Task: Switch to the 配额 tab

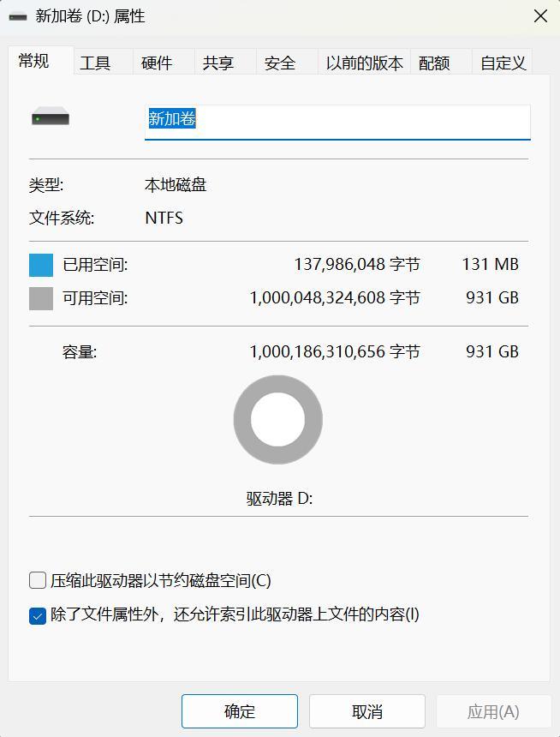Action: (434, 63)
